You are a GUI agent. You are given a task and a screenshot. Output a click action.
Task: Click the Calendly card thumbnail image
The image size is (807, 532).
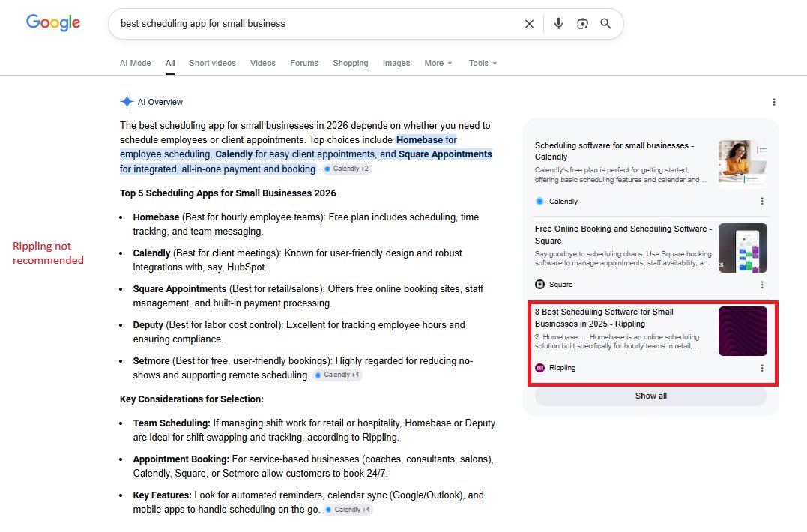(743, 164)
